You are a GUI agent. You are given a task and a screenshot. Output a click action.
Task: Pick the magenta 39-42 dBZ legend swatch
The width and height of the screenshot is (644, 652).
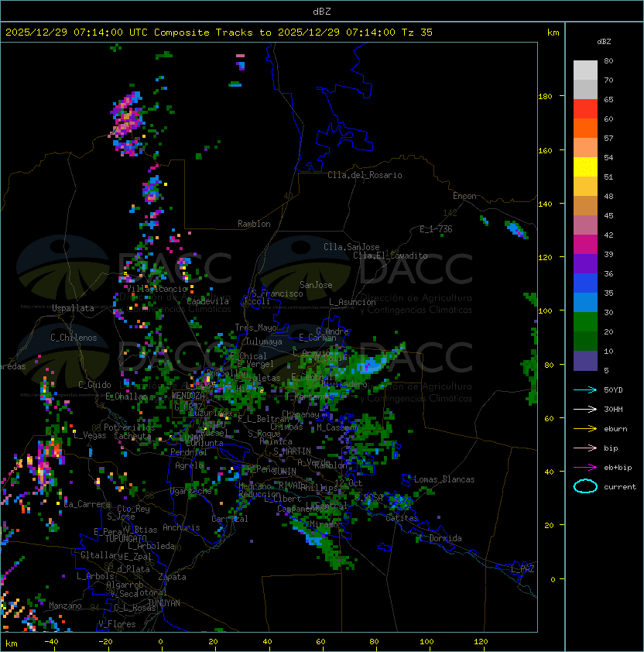pos(585,245)
